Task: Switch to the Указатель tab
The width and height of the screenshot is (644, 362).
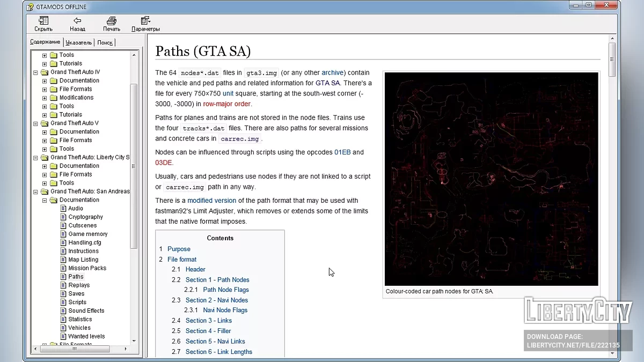Action: [x=78, y=42]
